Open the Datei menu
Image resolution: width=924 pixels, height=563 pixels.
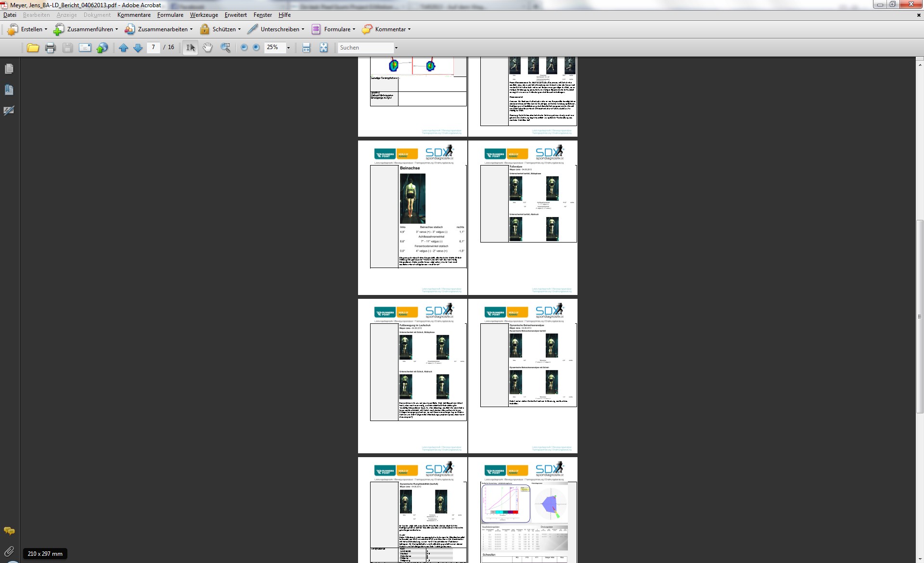pos(10,15)
